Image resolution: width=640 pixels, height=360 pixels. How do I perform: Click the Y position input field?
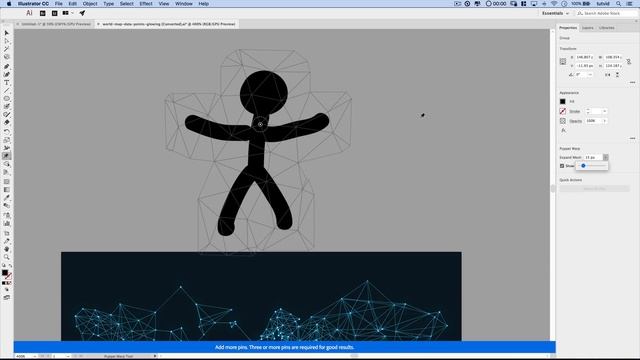(584, 66)
